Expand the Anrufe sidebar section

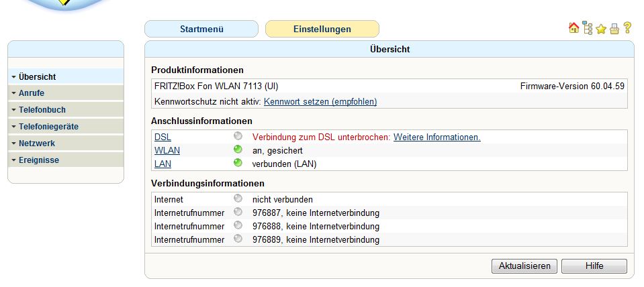(x=66, y=93)
